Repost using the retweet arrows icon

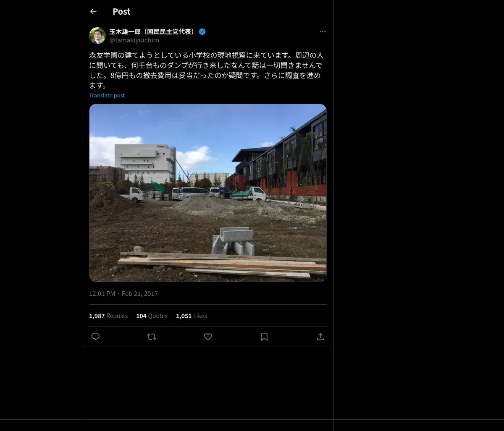coord(152,337)
